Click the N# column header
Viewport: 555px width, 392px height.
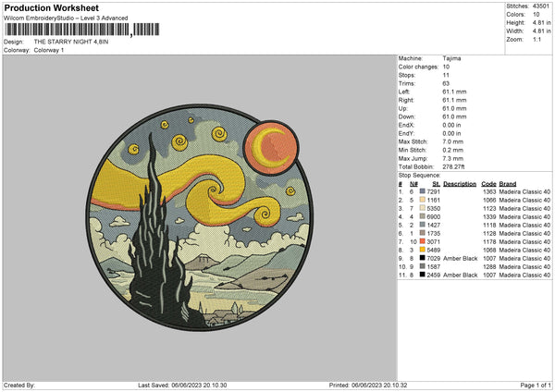coord(413,184)
